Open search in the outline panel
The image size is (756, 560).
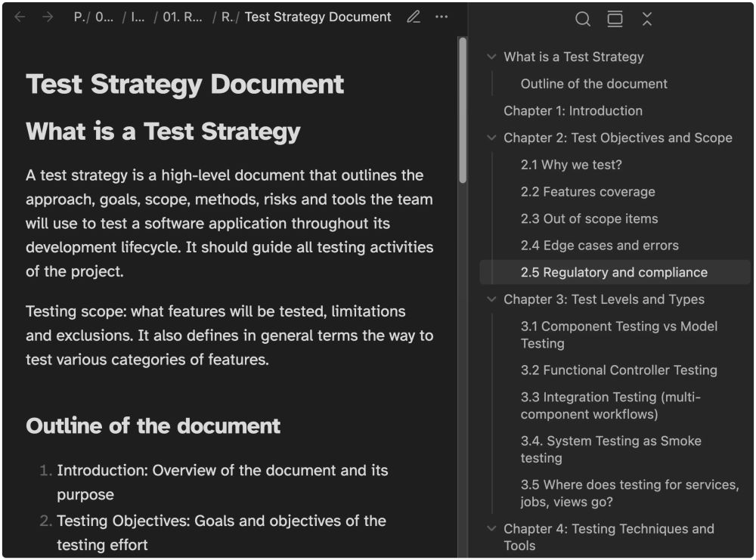(x=583, y=19)
